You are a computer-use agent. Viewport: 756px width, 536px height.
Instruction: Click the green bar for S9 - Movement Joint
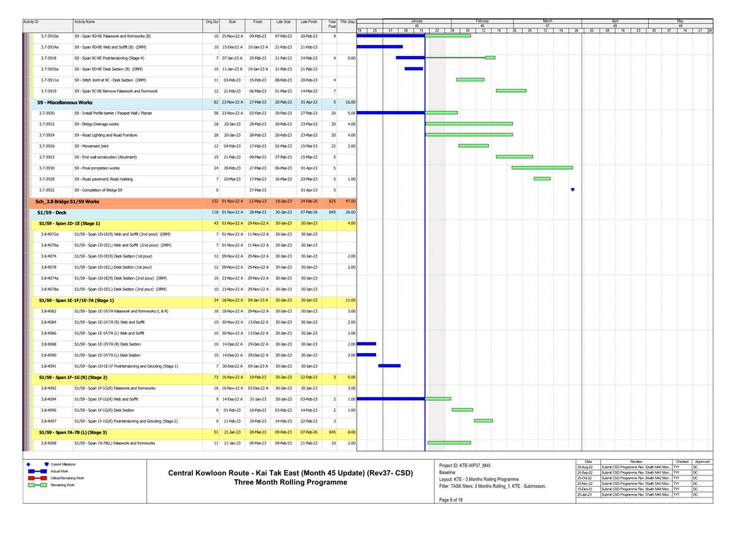pos(473,146)
